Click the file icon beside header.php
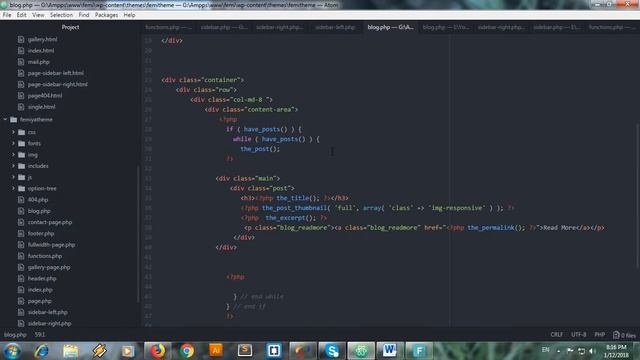Image resolution: width=640 pixels, height=360 pixels. point(21,278)
